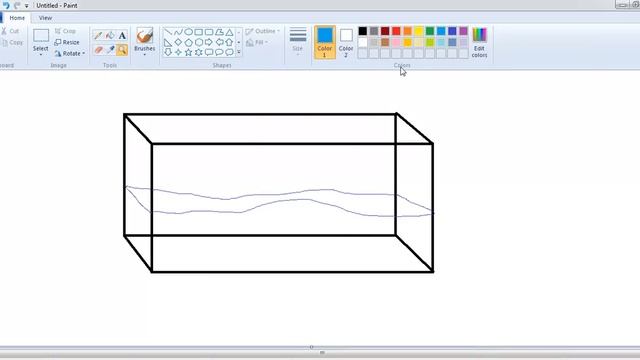This screenshot has height=360, width=640.
Task: Select the Rounded rectangular callout shape
Action: pyautogui.click(x=209, y=52)
